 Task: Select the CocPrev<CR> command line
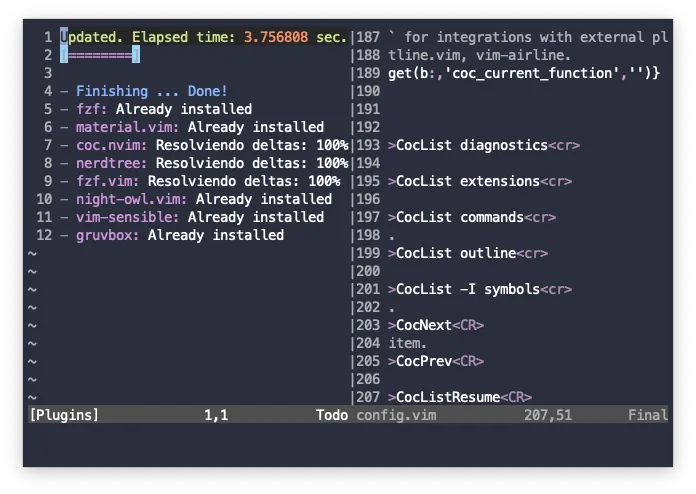436,361
